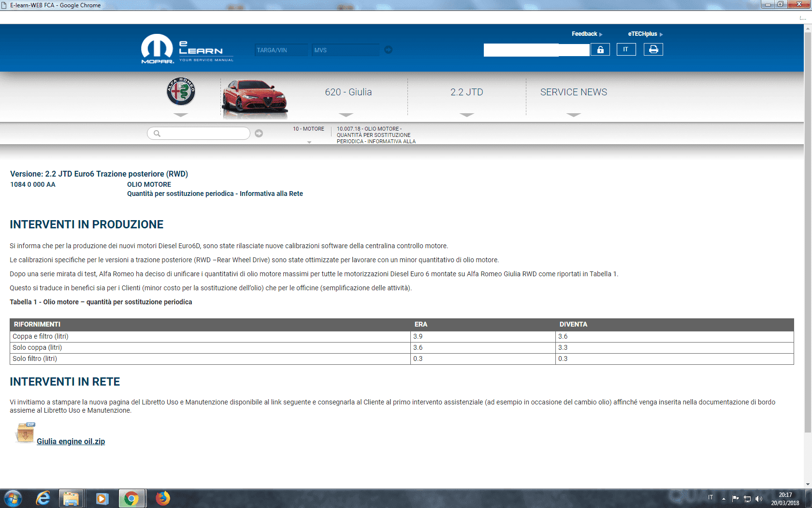Focus the page search field
The image size is (812, 508).
(199, 134)
